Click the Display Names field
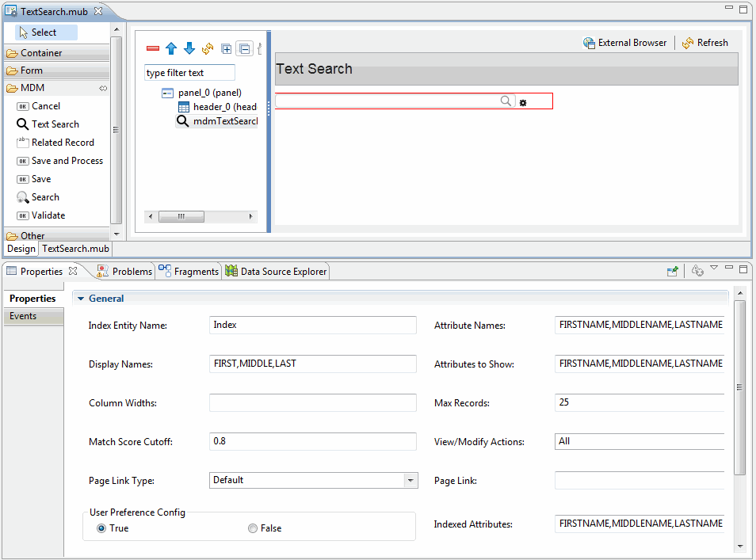This screenshot has width=756, height=560. (313, 364)
